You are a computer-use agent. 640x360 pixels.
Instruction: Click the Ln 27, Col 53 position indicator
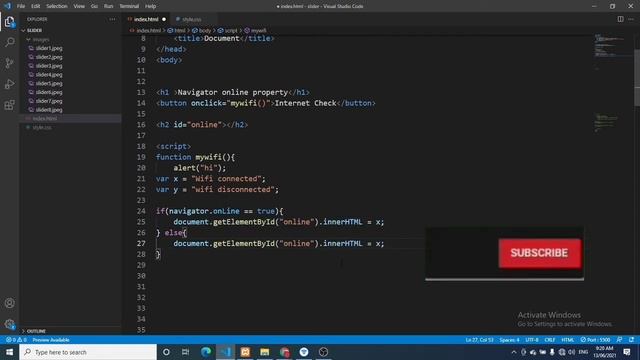coord(479,340)
